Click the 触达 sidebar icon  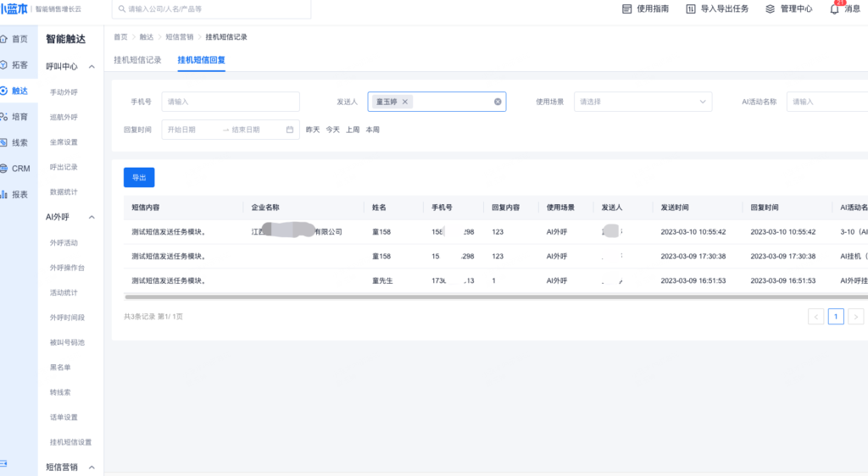click(x=5, y=91)
